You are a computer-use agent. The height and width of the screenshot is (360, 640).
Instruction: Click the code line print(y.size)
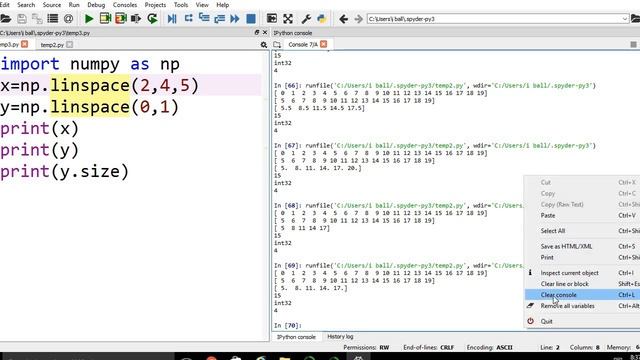coord(64,171)
